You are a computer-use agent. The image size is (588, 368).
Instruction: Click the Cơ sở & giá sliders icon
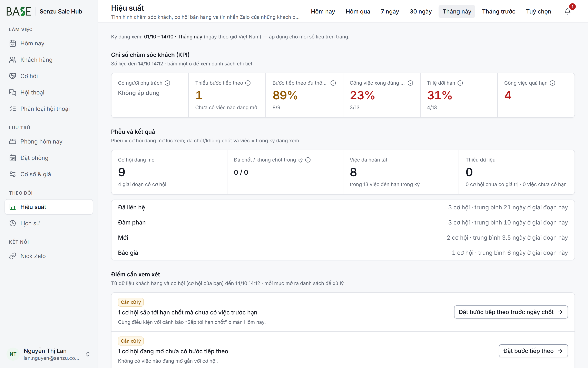(13, 174)
